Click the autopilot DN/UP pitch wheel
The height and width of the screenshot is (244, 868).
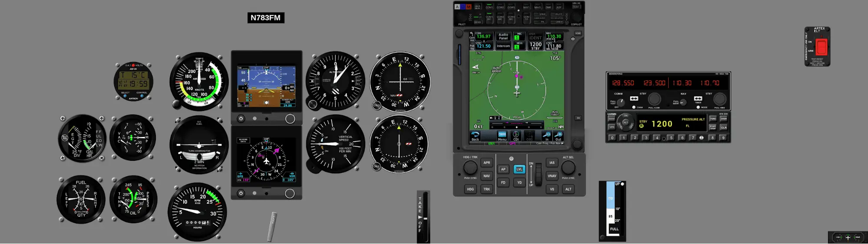pyautogui.click(x=538, y=174)
